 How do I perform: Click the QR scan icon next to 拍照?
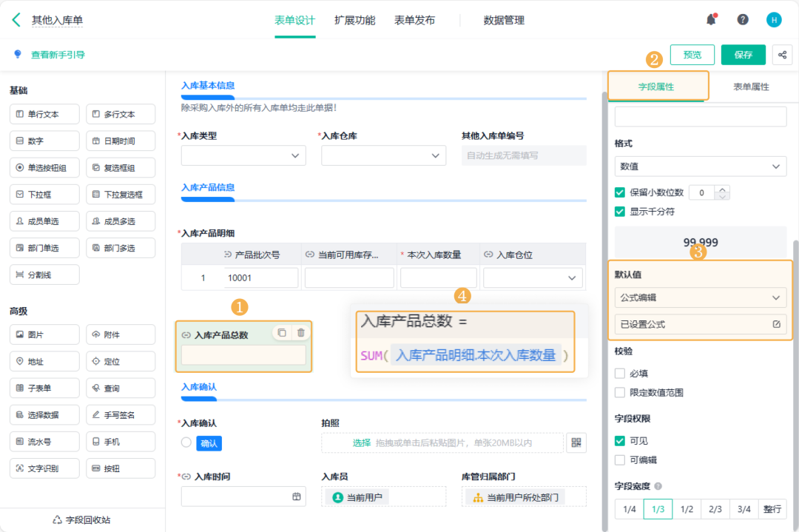[576, 442]
